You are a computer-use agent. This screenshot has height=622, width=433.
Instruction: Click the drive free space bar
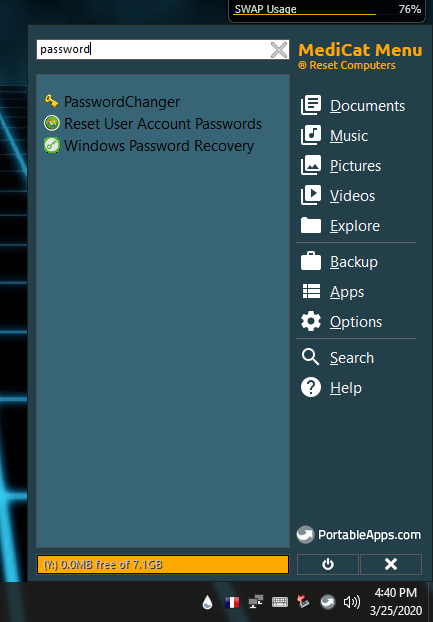[x=163, y=564]
